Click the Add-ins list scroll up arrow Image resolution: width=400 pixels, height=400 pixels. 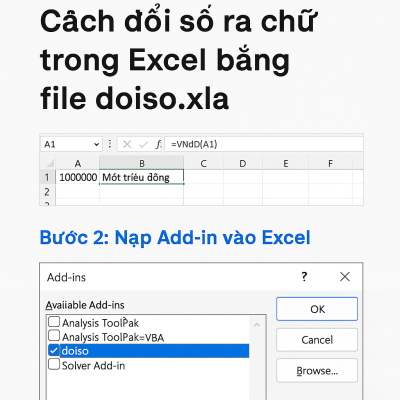(x=257, y=324)
